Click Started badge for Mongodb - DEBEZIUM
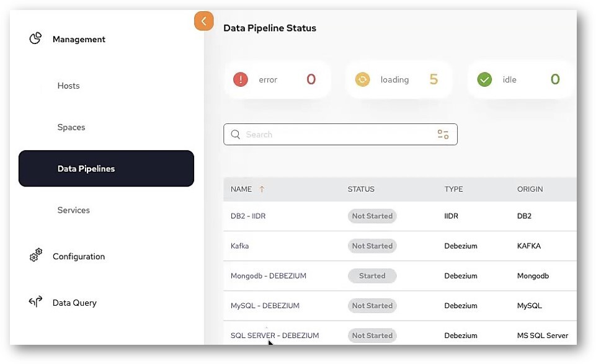 (x=372, y=276)
